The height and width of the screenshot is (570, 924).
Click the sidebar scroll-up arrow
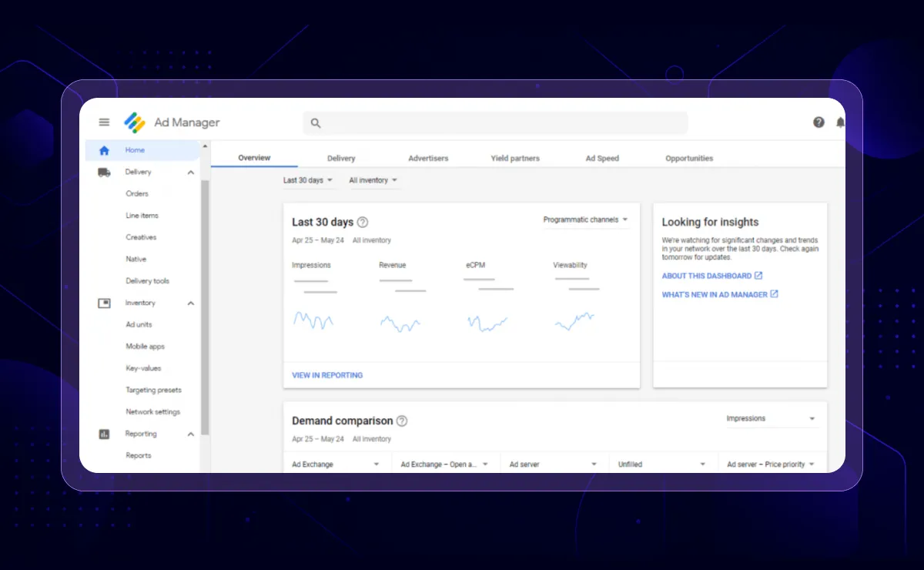pos(205,146)
